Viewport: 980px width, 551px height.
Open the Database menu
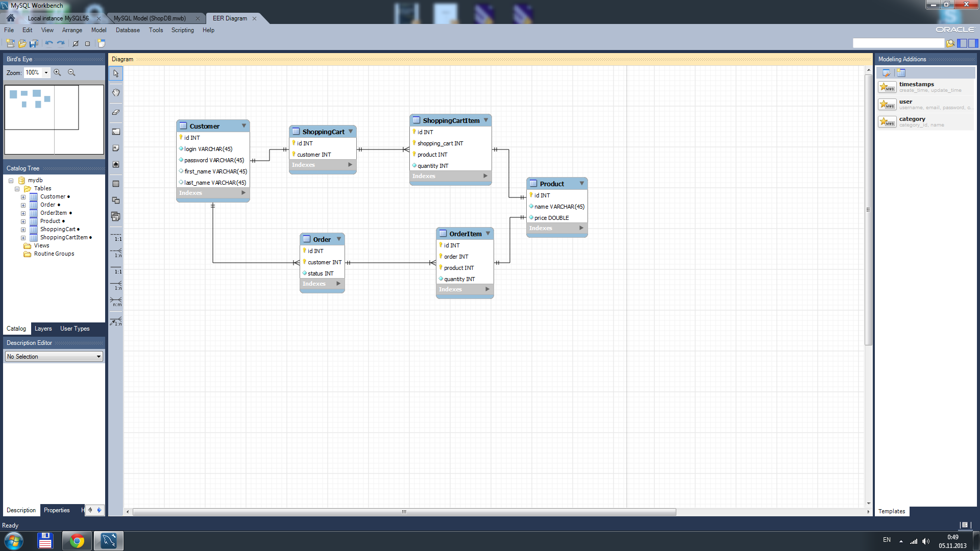(128, 30)
